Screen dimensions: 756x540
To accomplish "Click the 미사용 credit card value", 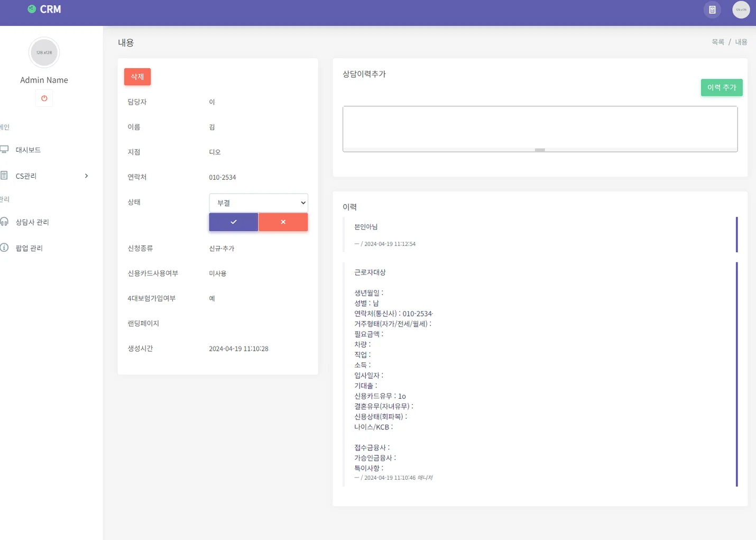I will click(218, 273).
